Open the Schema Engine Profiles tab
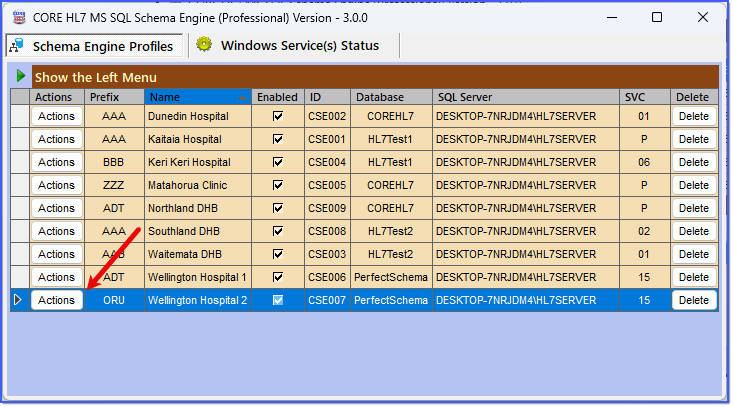Image resolution: width=733 pixels, height=407 pixels. click(x=94, y=46)
